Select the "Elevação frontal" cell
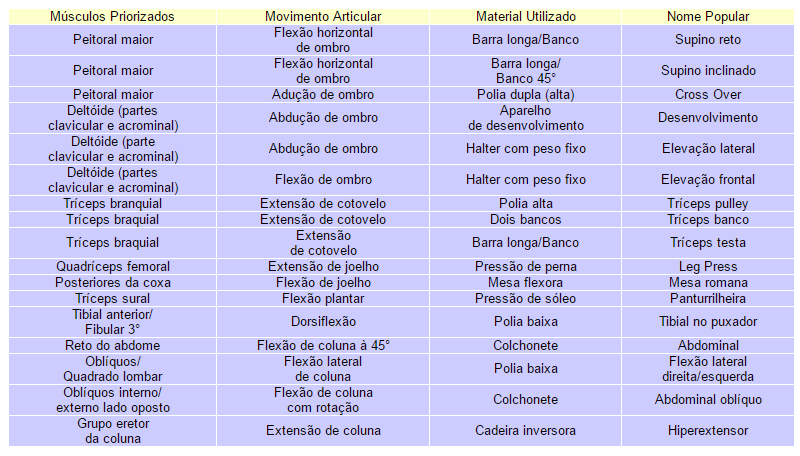The image size is (800, 456). tap(708, 180)
